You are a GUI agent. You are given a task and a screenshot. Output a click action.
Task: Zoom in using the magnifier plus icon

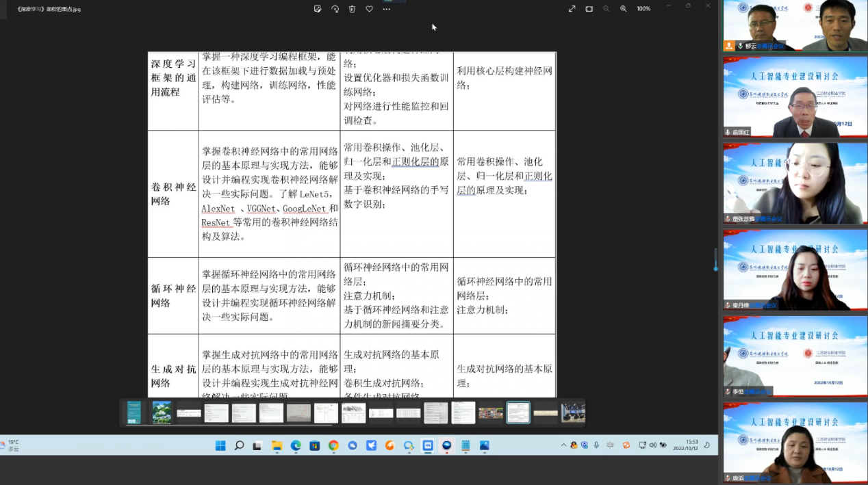click(623, 9)
